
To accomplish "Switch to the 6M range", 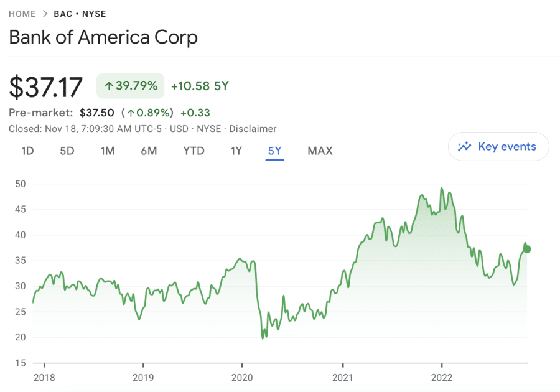I will pyautogui.click(x=149, y=151).
